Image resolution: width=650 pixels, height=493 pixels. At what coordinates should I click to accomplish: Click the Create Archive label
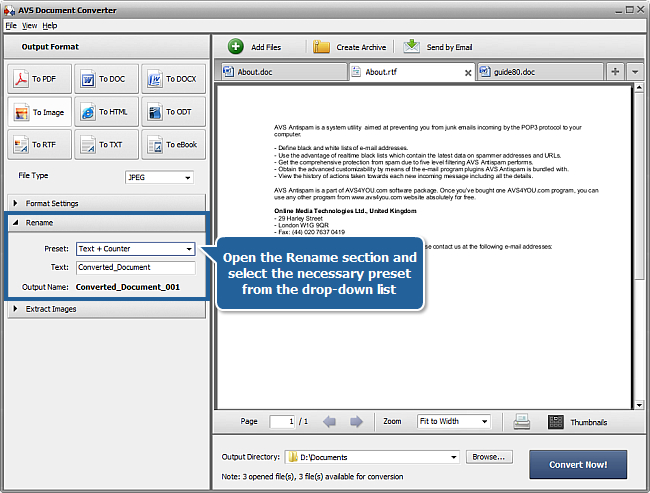pyautogui.click(x=361, y=47)
